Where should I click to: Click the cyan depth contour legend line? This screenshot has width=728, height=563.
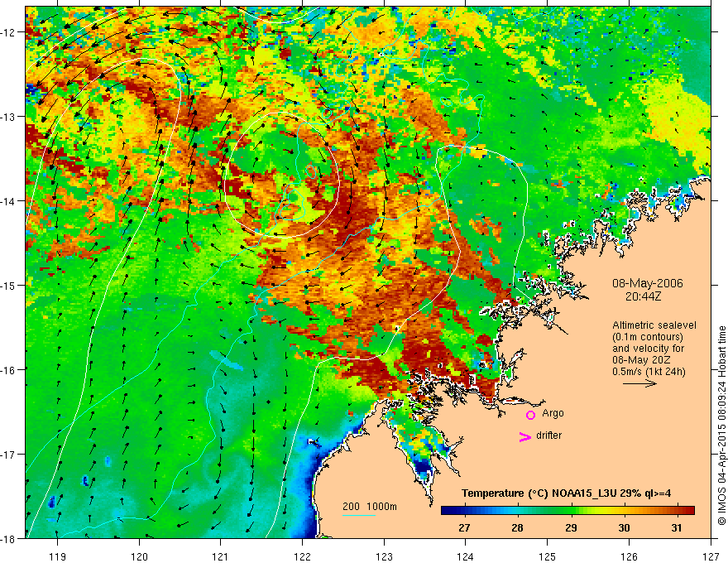359,515
